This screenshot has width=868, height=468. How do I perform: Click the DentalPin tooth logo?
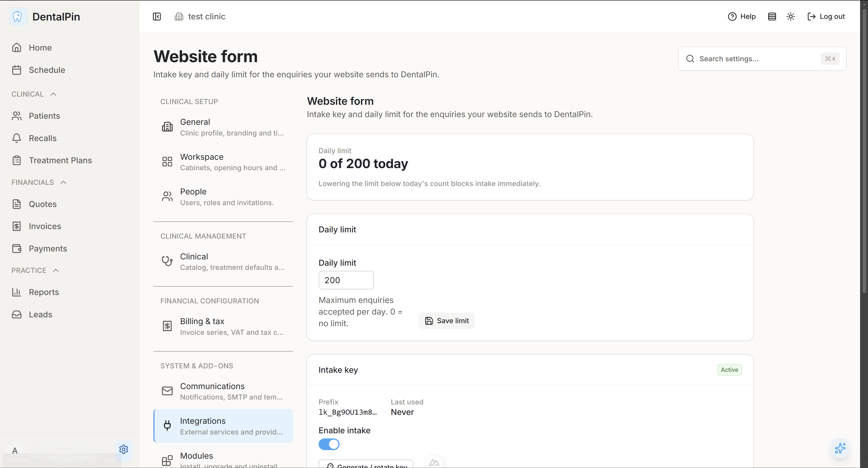point(18,17)
